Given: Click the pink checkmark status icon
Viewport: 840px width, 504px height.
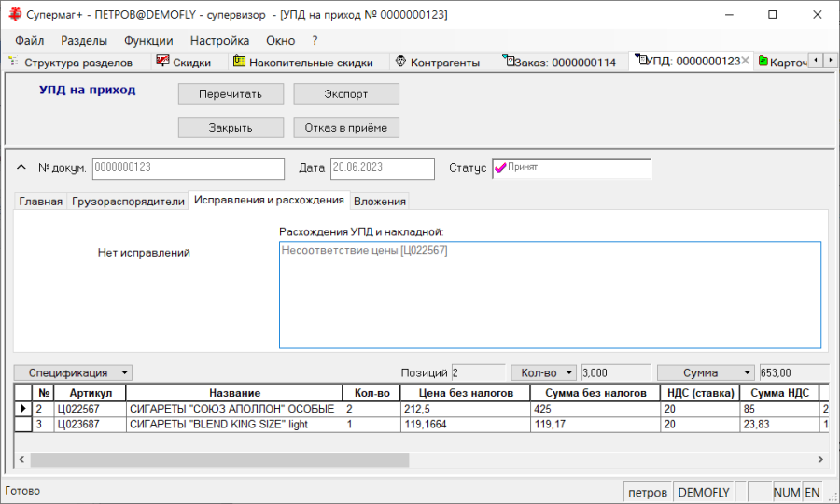Looking at the screenshot, I should tap(500, 168).
